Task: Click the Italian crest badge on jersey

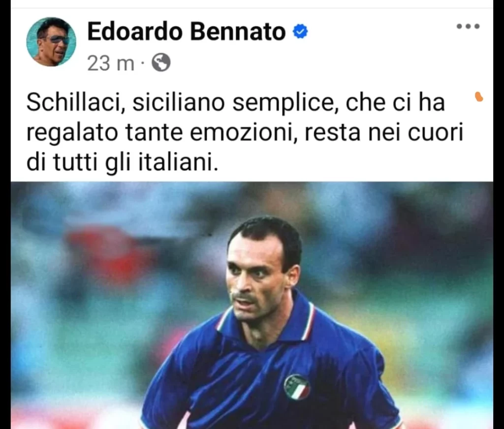Action: [296, 388]
